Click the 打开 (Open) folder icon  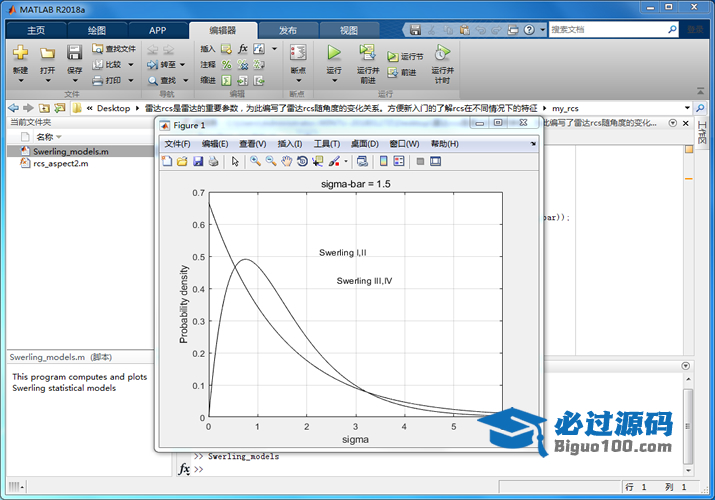pyautogui.click(x=47, y=53)
